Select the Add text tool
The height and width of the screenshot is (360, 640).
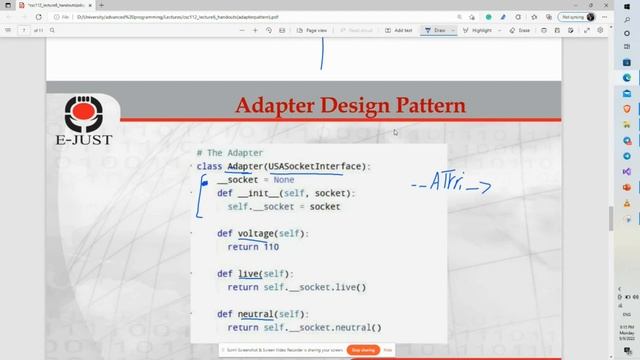coord(399,30)
